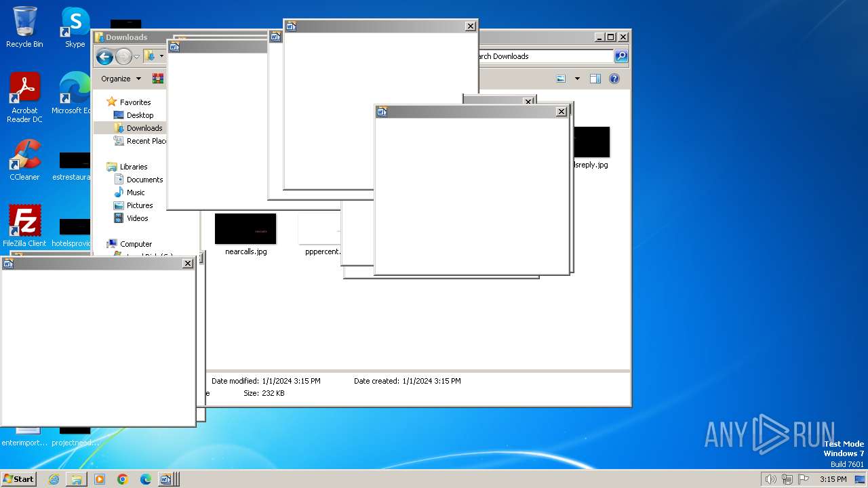Open the recent pages dropdown beside Forward
The image size is (868, 488).
136,57
